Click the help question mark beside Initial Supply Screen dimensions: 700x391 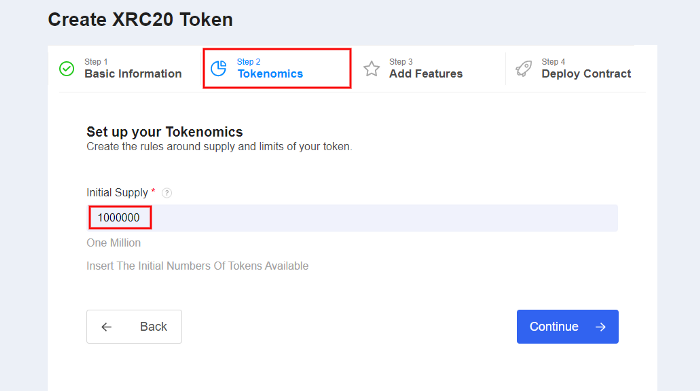pyautogui.click(x=167, y=193)
